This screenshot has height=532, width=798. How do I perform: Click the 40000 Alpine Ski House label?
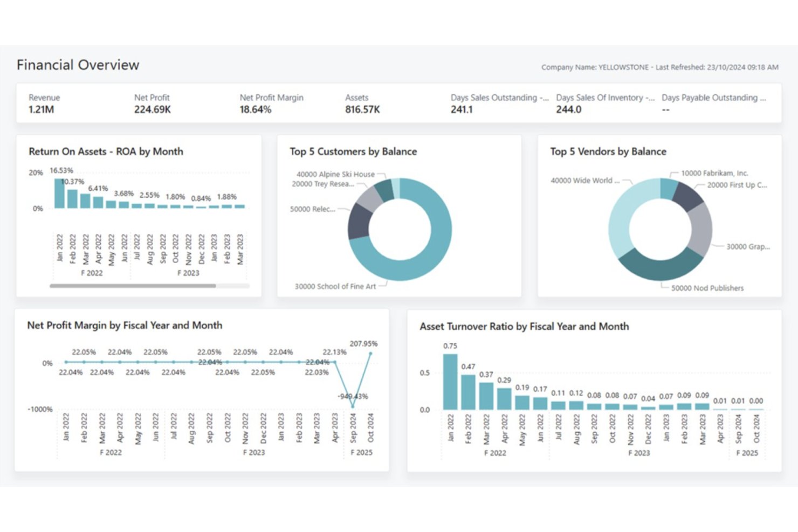(x=335, y=174)
